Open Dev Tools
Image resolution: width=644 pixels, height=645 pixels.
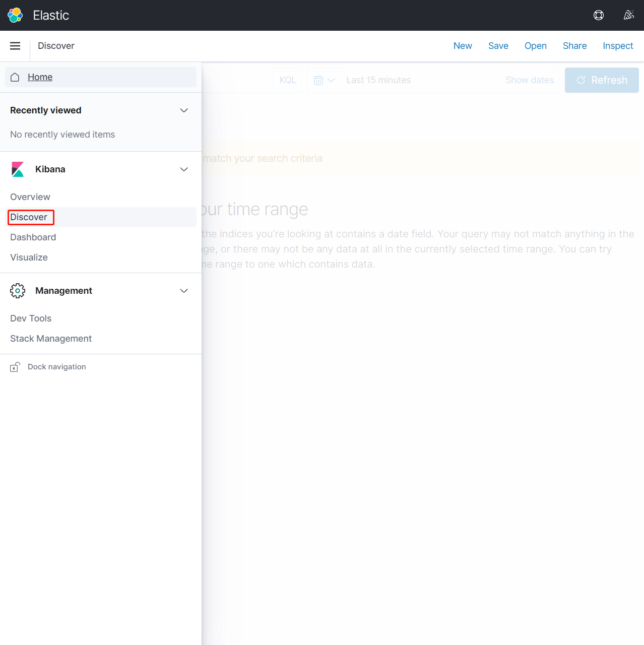pos(31,318)
